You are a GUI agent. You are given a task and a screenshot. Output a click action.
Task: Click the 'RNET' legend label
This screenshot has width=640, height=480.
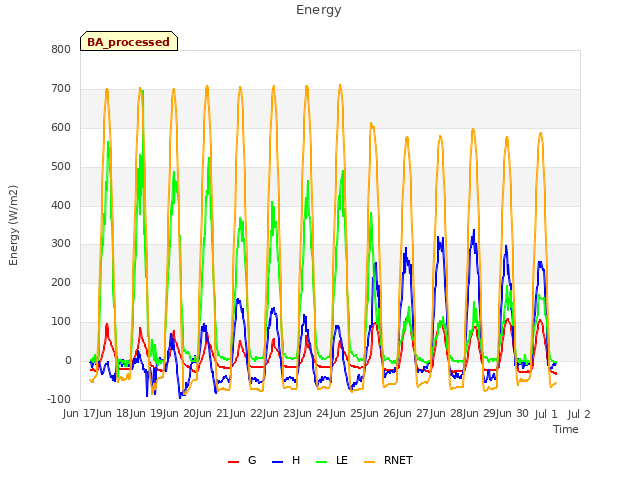click(x=398, y=460)
